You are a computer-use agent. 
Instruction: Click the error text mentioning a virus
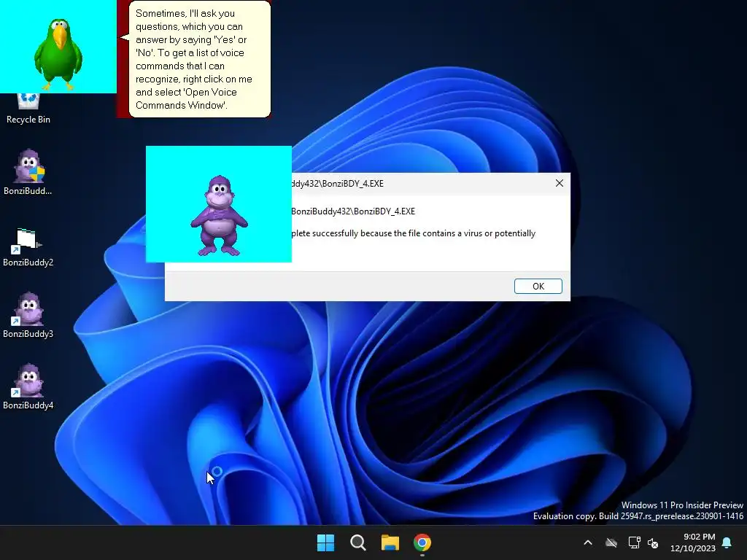point(413,233)
